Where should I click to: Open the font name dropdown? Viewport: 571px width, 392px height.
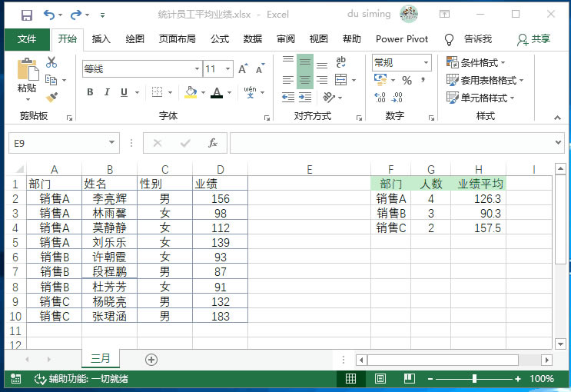click(196, 69)
